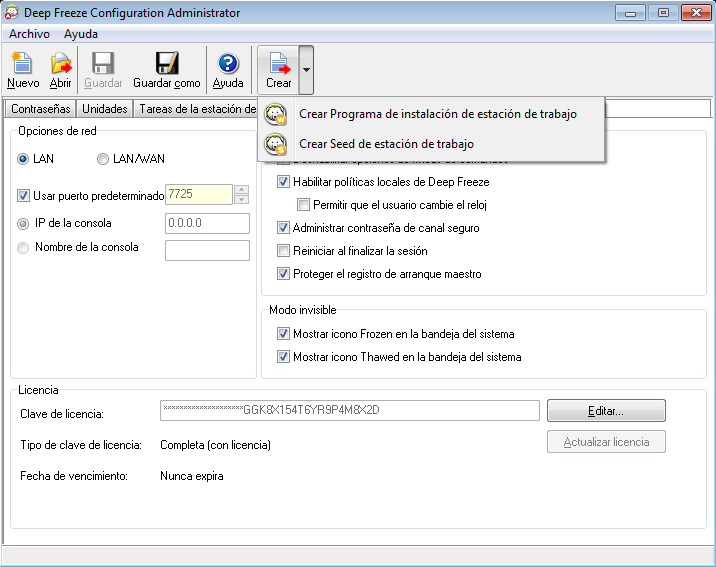Open Tareas de la estación de trabajo tab
716x567 pixels.
click(197, 109)
